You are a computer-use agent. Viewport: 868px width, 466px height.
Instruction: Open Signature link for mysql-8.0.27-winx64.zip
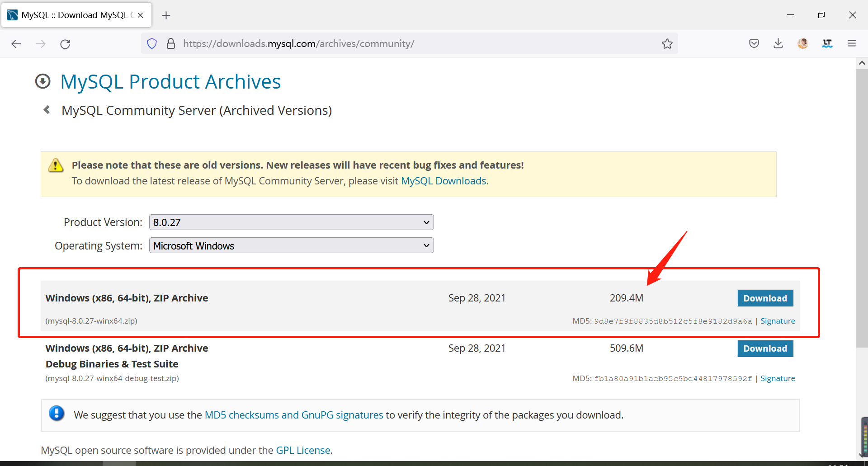[x=778, y=321]
